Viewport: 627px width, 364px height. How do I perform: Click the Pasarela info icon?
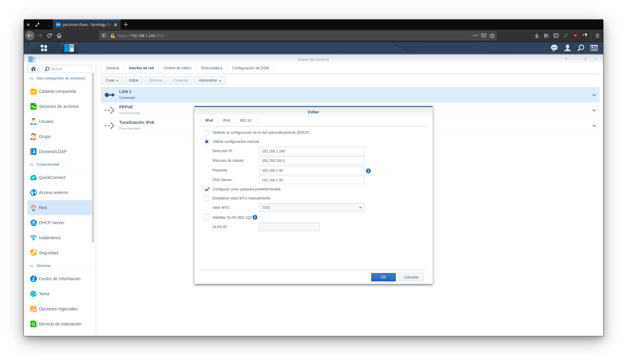click(368, 171)
